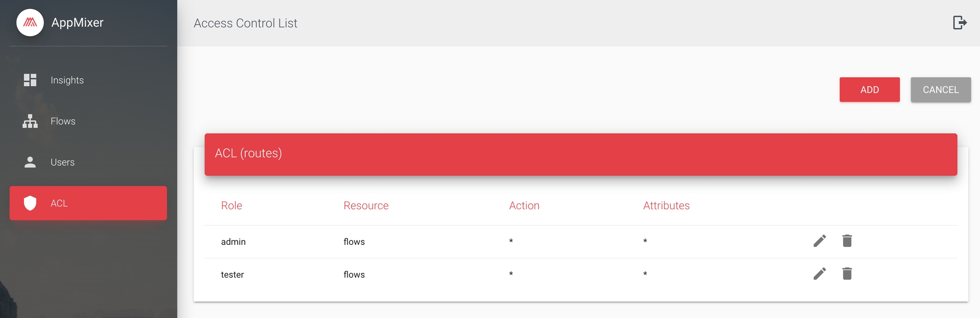Click the Access Control List page title

245,23
